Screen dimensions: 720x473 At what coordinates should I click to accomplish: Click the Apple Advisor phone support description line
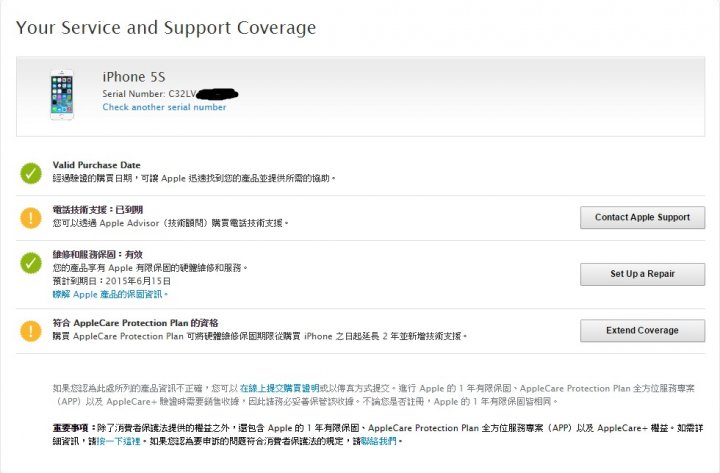(x=170, y=223)
